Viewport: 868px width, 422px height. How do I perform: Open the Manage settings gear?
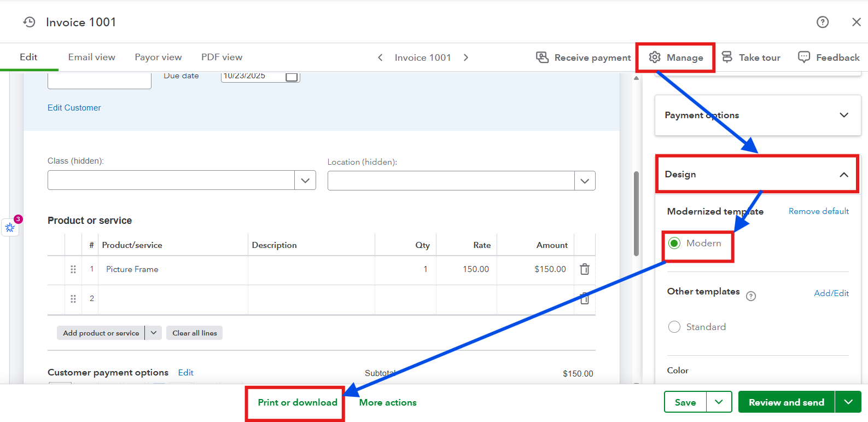pyautogui.click(x=676, y=57)
